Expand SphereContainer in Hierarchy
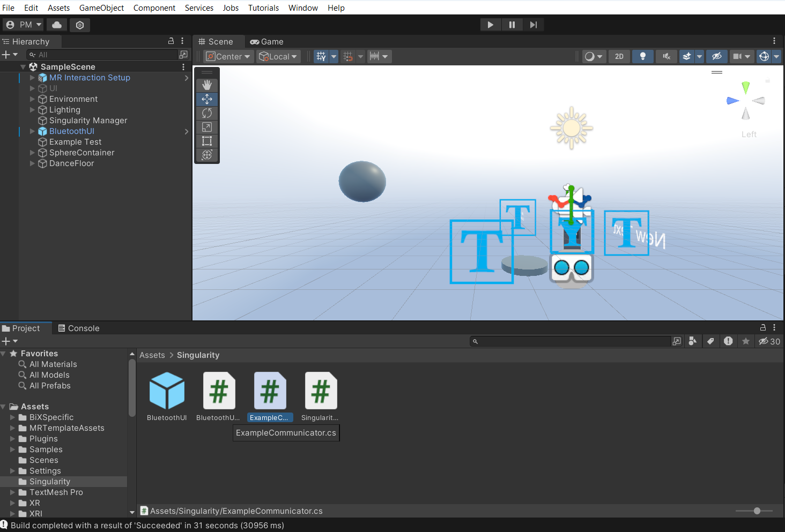The height and width of the screenshot is (532, 785). click(32, 153)
